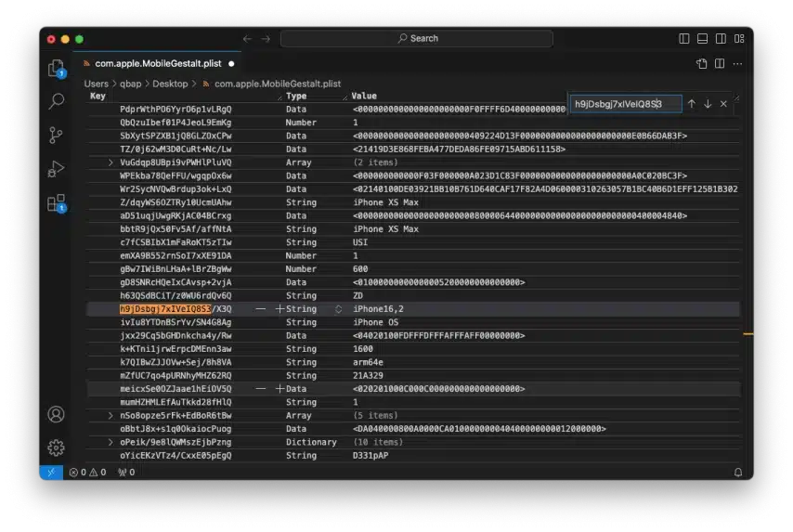The image size is (793, 532).
Task: Split the editor to the right
Action: tap(720, 64)
